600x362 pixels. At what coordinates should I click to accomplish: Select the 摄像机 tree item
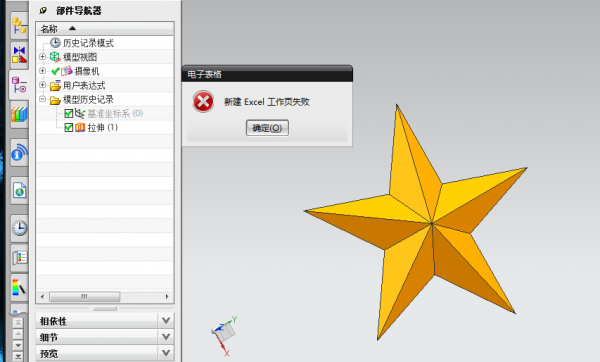86,71
